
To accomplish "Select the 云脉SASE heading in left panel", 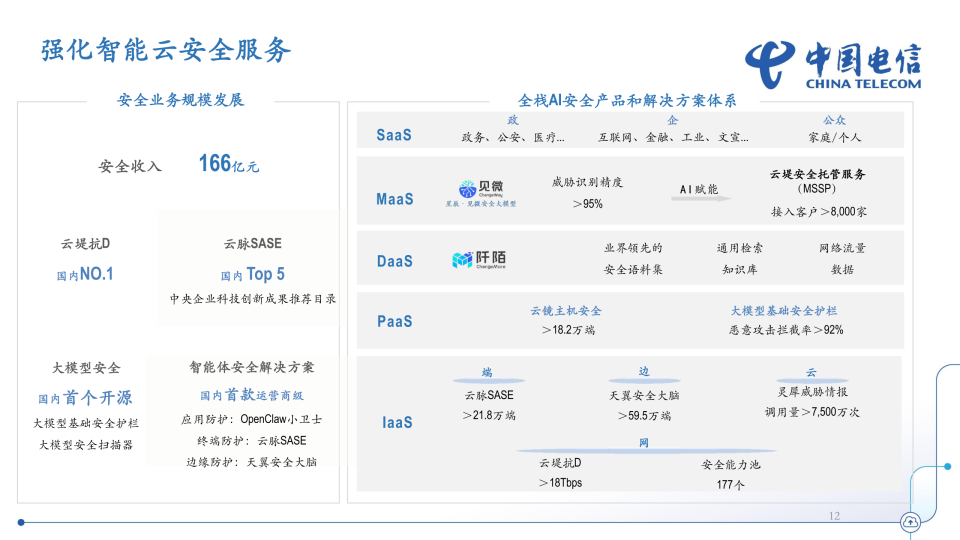I will (x=252, y=244).
